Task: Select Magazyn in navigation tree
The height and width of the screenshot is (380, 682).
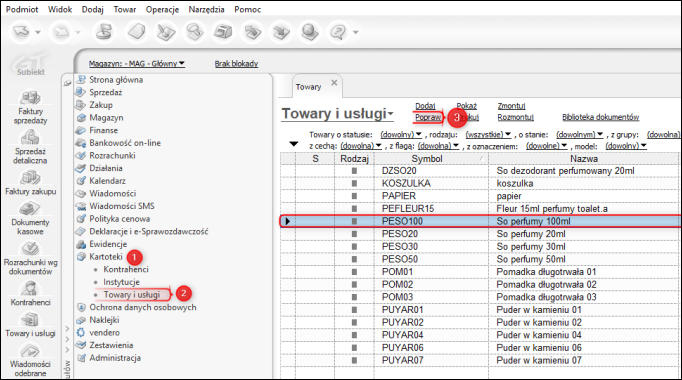Action: [x=106, y=117]
